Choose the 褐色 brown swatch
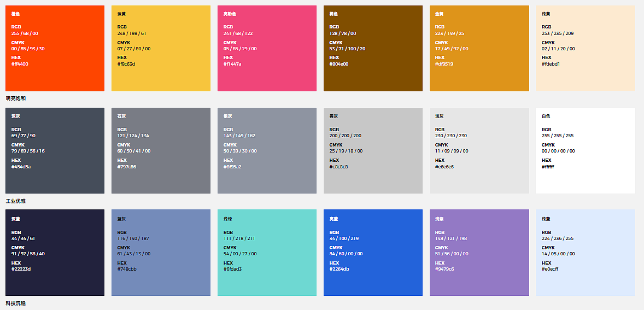Image resolution: width=644 pixels, height=310 pixels. point(373,49)
